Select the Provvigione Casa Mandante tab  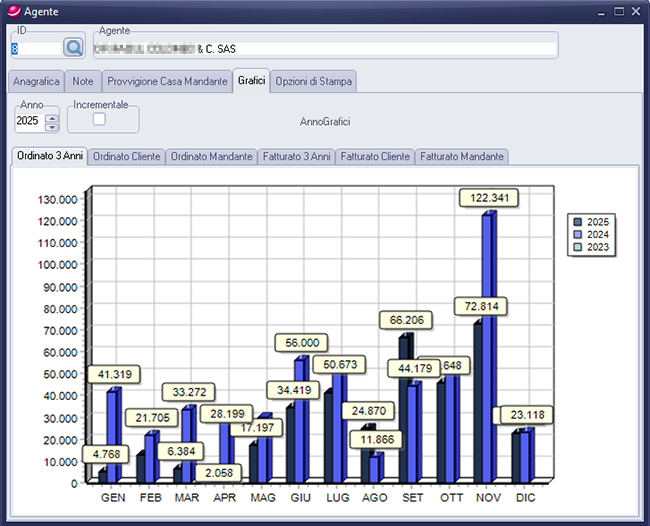pos(166,81)
